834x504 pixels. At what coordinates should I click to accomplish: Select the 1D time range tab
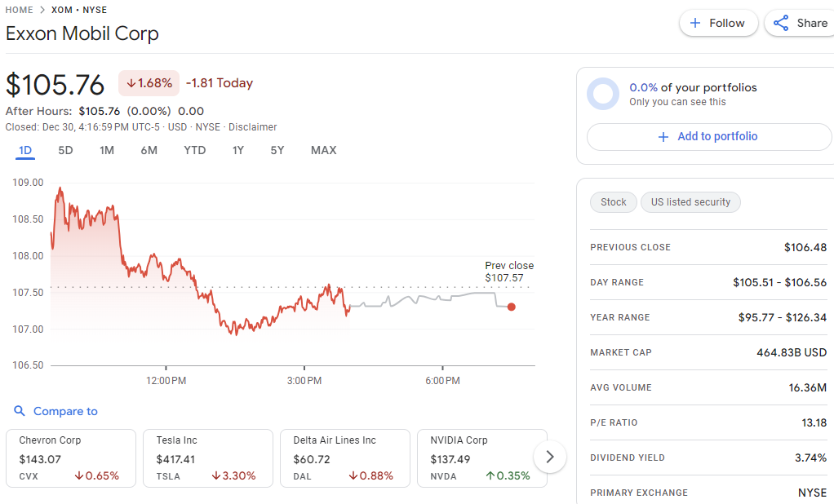(25, 150)
